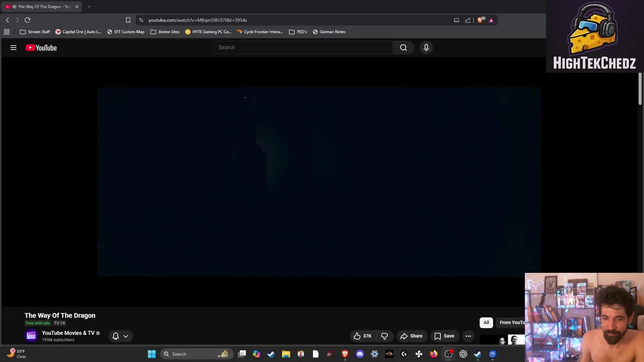Click the share page icon in address bar
644x362 pixels.
coord(468,20)
